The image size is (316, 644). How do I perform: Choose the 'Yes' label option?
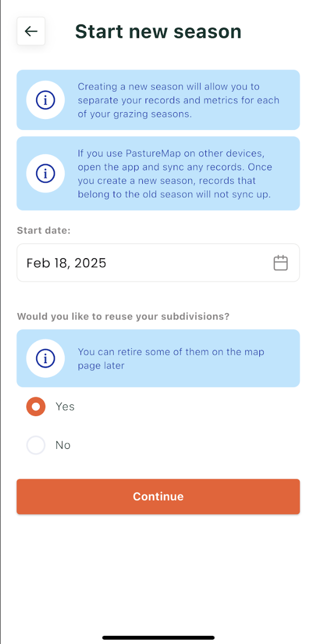tap(65, 406)
